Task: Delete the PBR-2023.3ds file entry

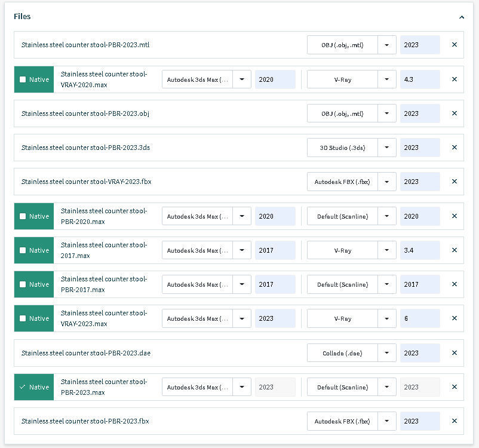Action: coord(454,148)
